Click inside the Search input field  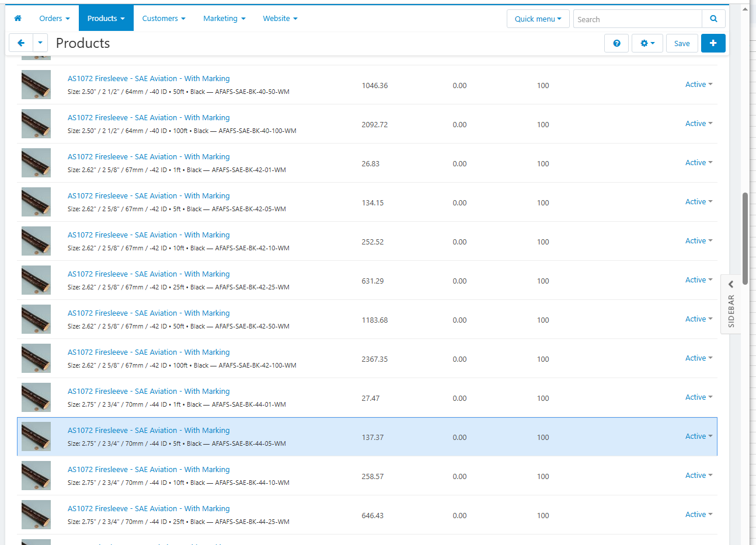pos(637,19)
